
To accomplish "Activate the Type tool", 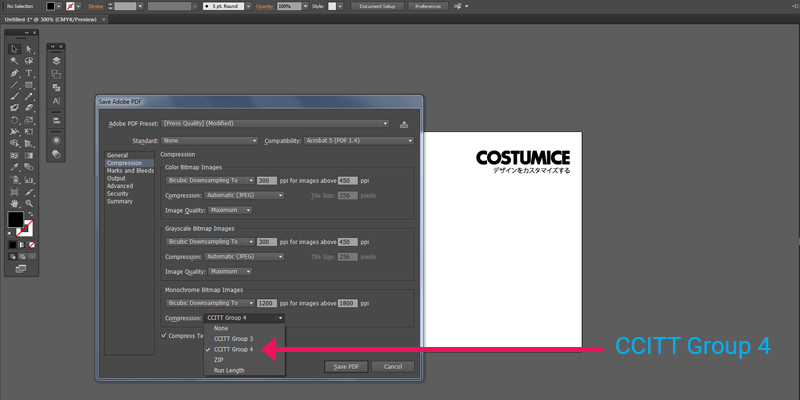I will point(29,73).
